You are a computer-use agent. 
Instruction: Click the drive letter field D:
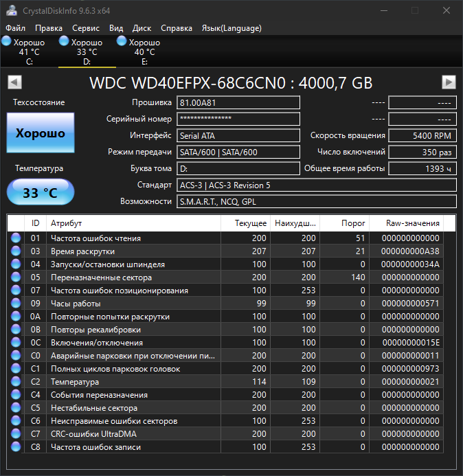tap(238, 168)
